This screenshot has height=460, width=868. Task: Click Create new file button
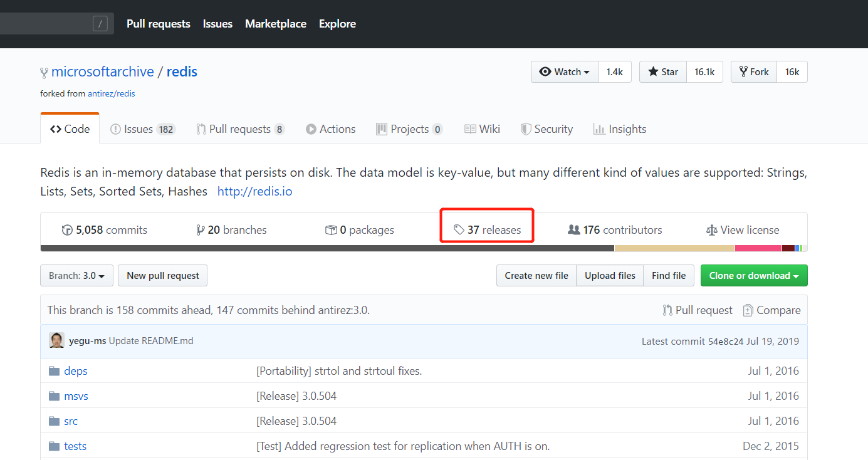tap(536, 276)
